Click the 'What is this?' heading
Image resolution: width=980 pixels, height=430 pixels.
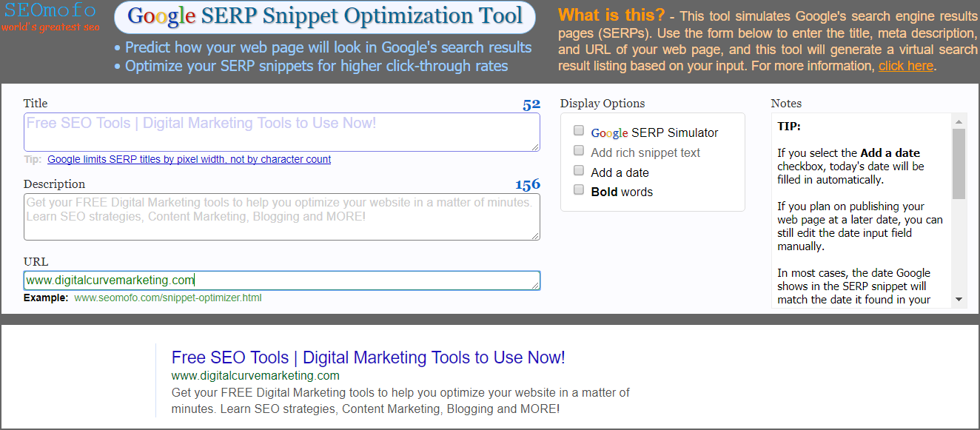pyautogui.click(x=611, y=15)
